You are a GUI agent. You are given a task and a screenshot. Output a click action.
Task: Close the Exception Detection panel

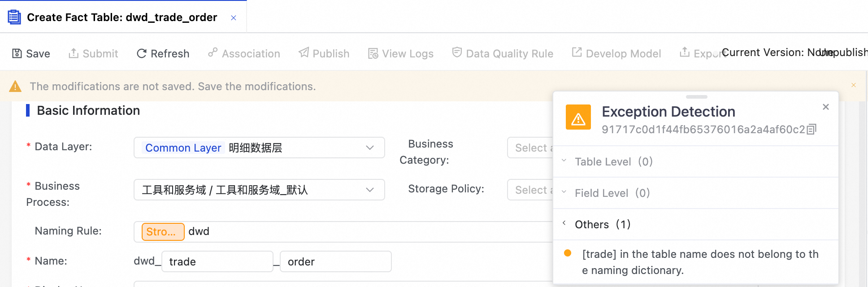826,107
